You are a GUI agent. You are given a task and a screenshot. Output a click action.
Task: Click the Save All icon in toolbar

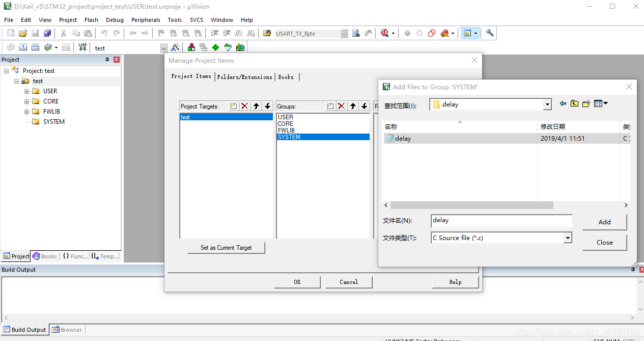pos(47,33)
